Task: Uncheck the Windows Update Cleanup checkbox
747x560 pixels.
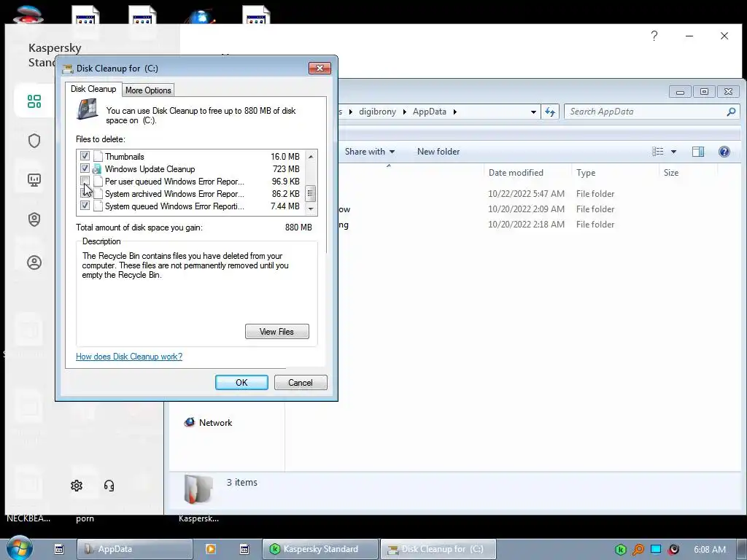Action: click(x=85, y=168)
